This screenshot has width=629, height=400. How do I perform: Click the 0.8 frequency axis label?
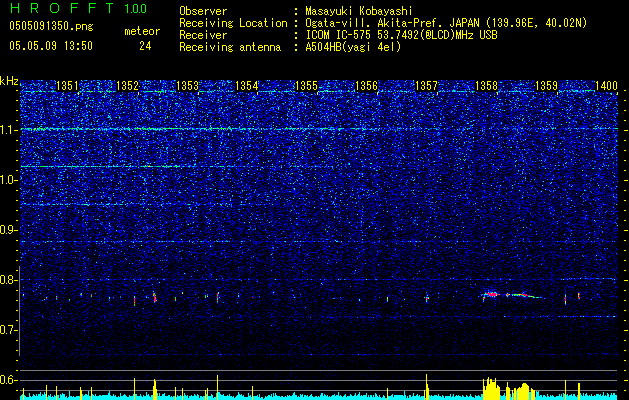coord(9,280)
